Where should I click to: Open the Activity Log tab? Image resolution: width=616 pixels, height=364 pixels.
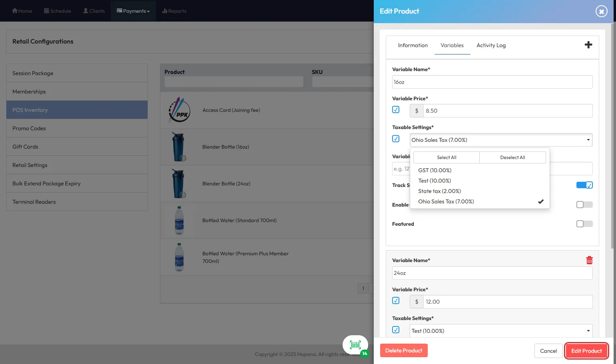491,46
